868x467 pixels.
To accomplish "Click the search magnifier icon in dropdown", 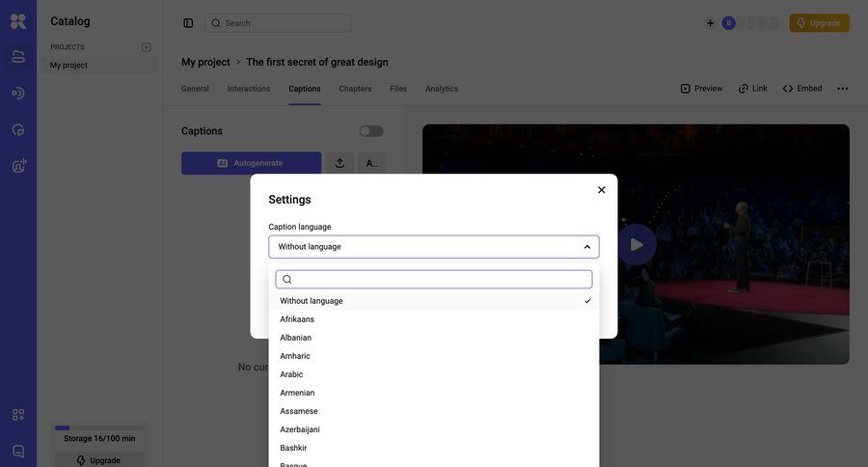I will point(286,279).
